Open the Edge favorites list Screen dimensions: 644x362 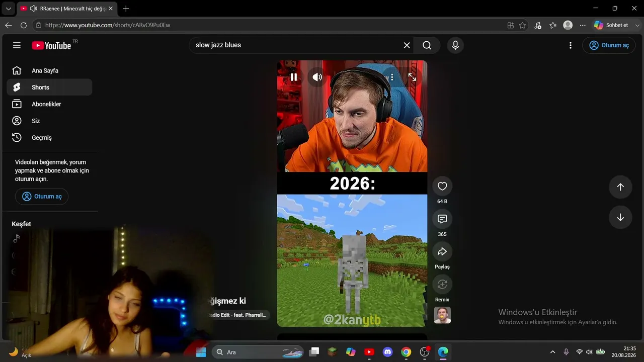coord(553,25)
